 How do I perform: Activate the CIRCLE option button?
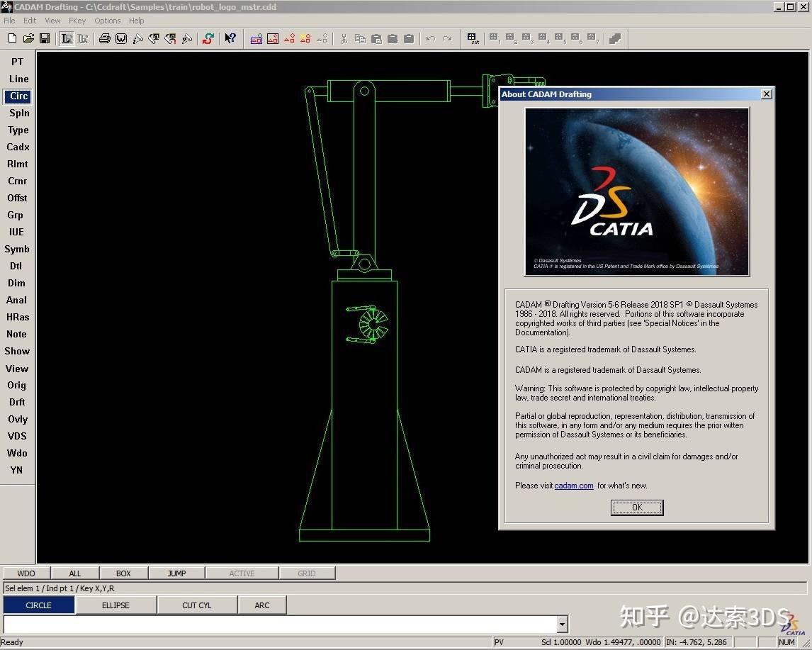coord(39,605)
